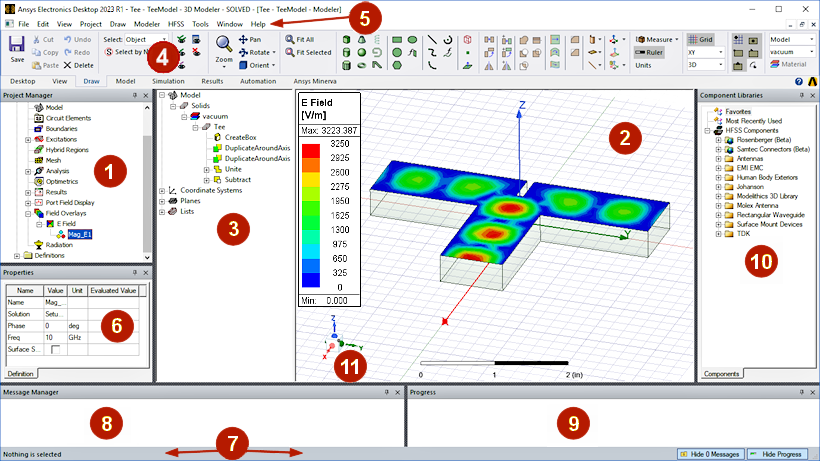Viewport: 820px width, 461px height.
Task: Click the Units button
Action: coord(643,65)
